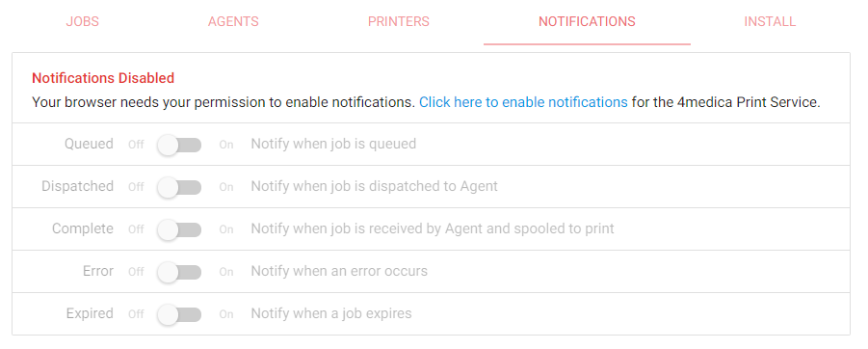Toggle the Queued notification switch
Screen dimensions: 868x349
pyautogui.click(x=179, y=146)
